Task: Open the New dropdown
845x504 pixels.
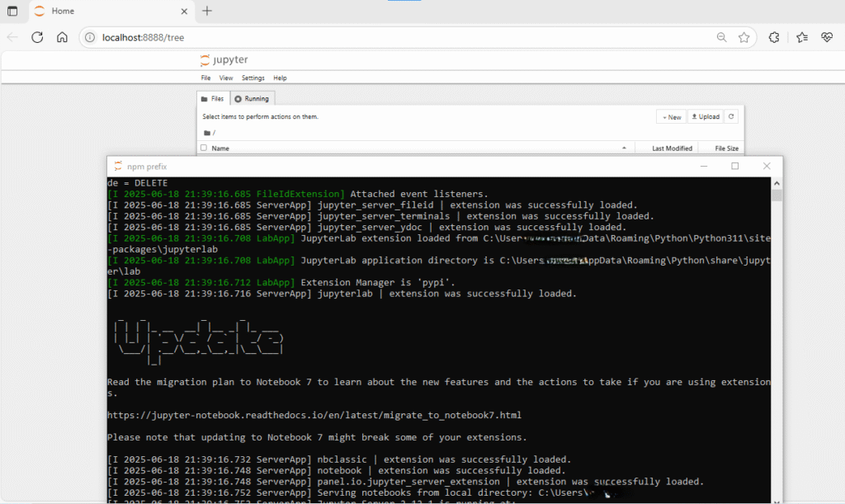Action: (x=672, y=117)
